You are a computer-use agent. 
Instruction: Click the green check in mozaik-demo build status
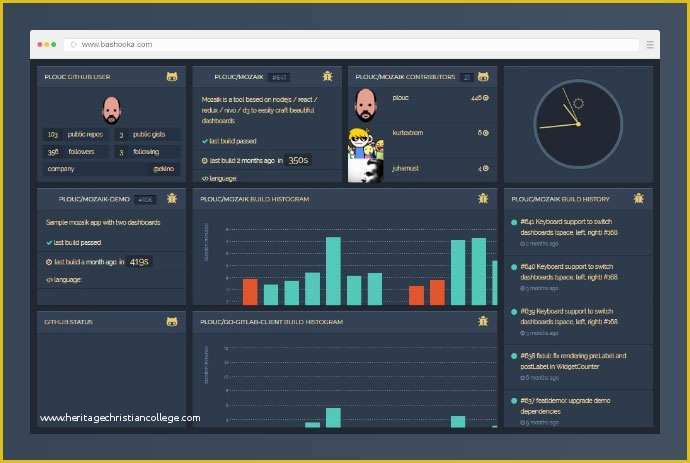click(x=49, y=243)
